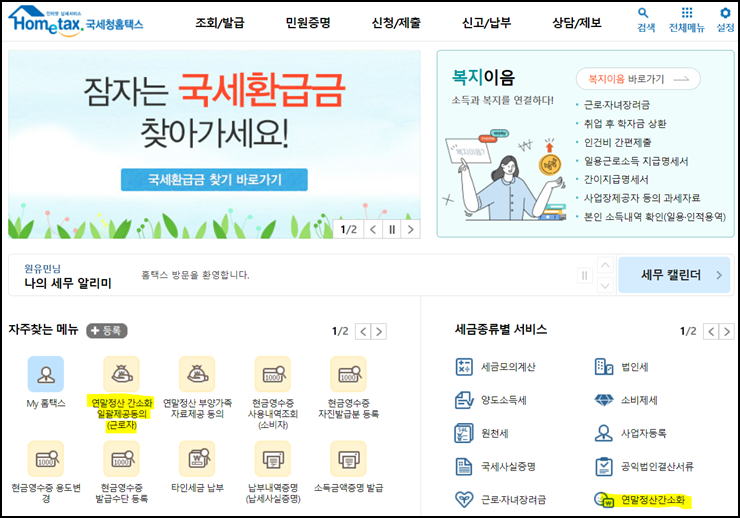The width and height of the screenshot is (740, 518).
Task: Open 본인 소득내역 확인(일용·인적용역) link
Action: click(x=655, y=217)
